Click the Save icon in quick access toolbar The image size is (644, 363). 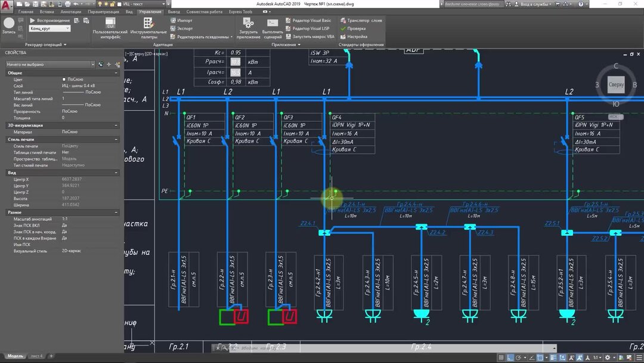pos(35,4)
